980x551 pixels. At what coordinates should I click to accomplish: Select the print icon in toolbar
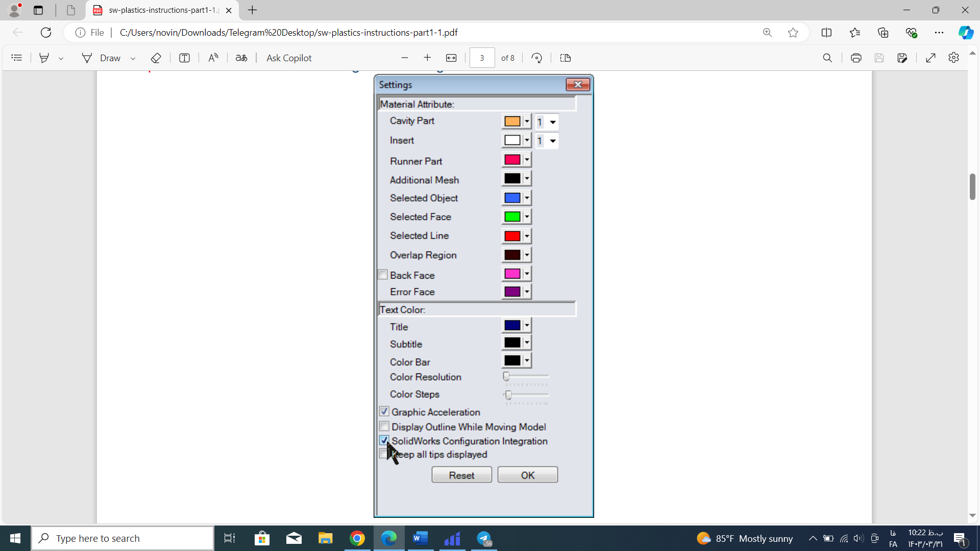(855, 58)
